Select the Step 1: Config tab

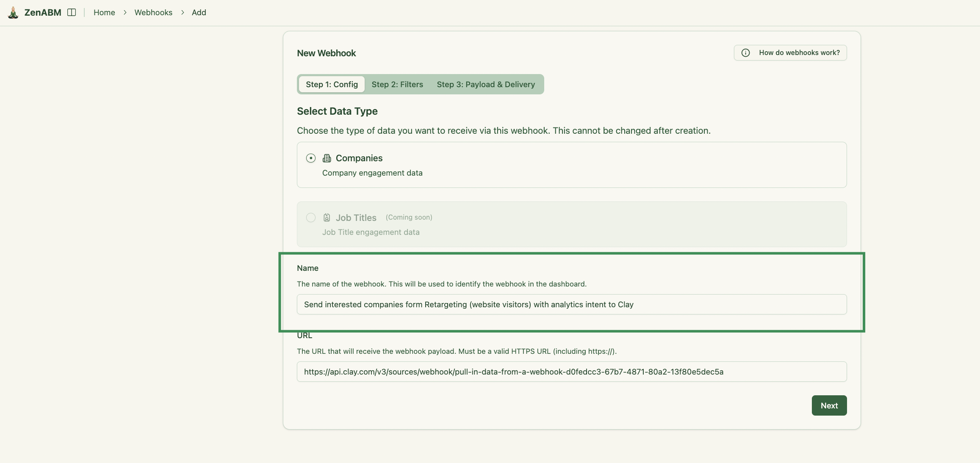click(332, 84)
